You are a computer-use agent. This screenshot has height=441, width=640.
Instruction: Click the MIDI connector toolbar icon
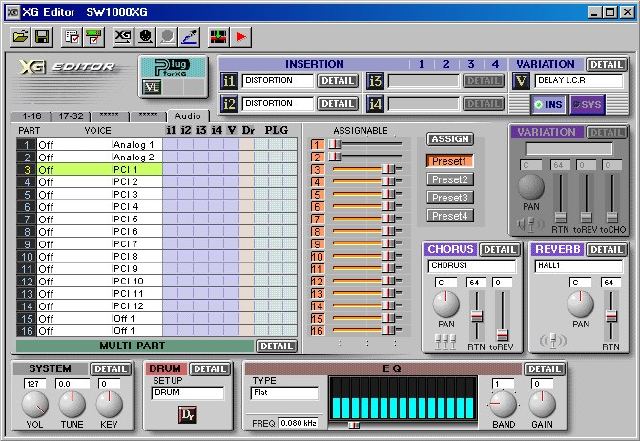click(x=145, y=37)
